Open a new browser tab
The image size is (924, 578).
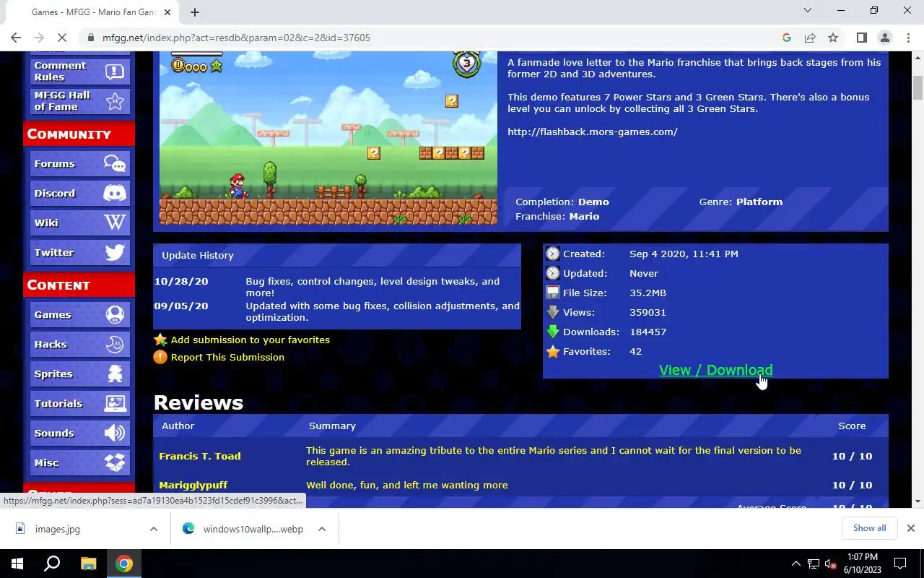[194, 12]
